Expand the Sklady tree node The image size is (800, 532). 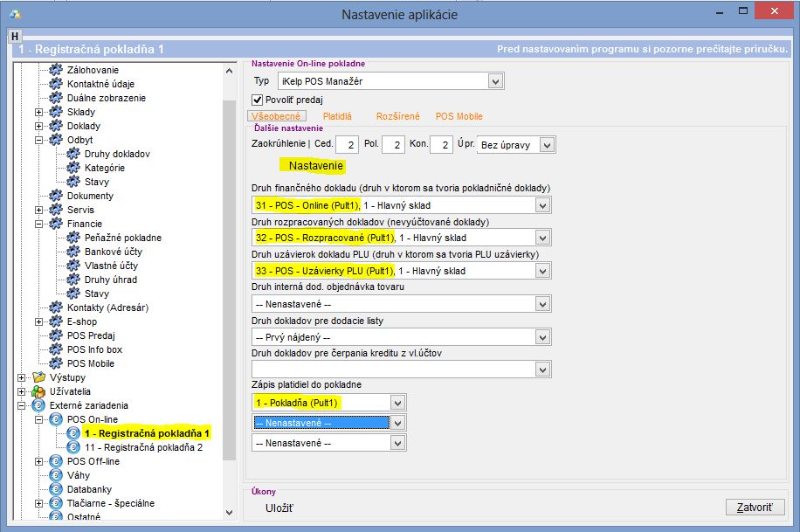(38, 112)
